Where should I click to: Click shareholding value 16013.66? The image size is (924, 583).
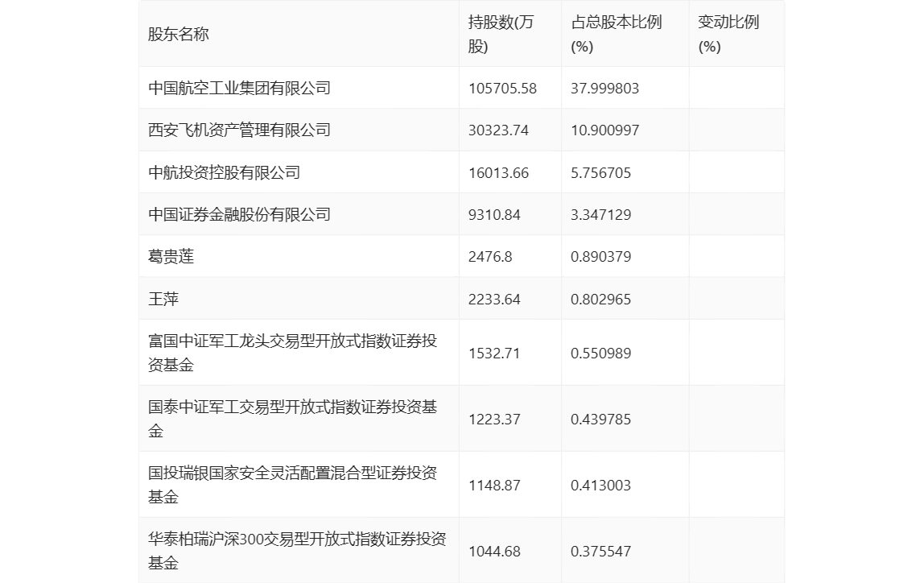[x=498, y=172]
